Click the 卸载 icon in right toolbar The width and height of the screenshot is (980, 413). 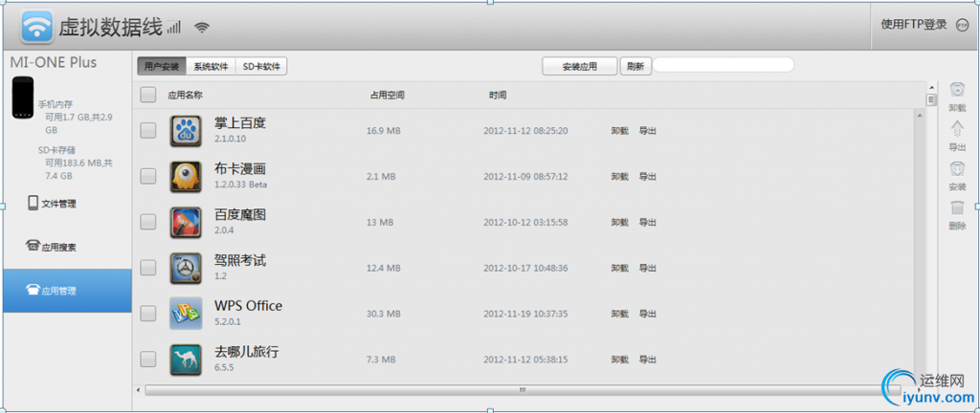tap(957, 91)
